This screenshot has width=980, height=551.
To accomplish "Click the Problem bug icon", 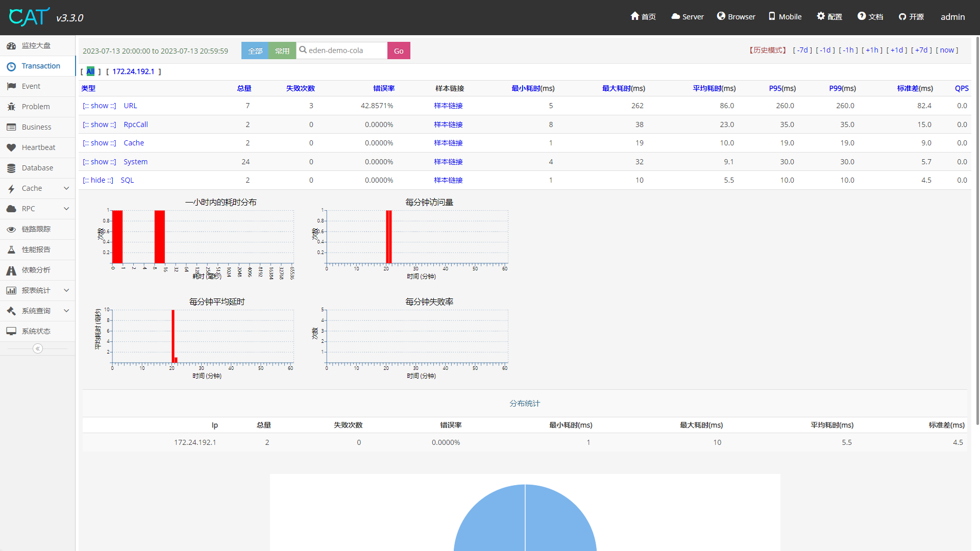I will [x=11, y=107].
